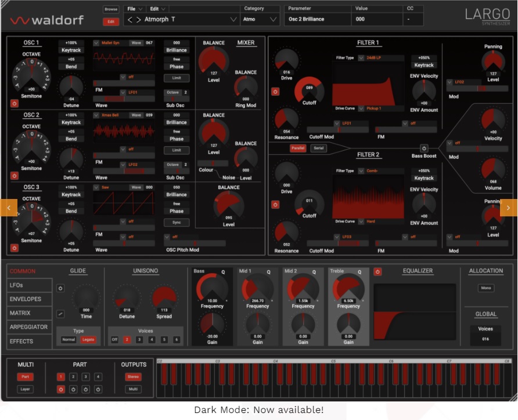Viewport: 518px width, 420px height.
Task: Select Parallel filter routing
Action: (x=298, y=148)
